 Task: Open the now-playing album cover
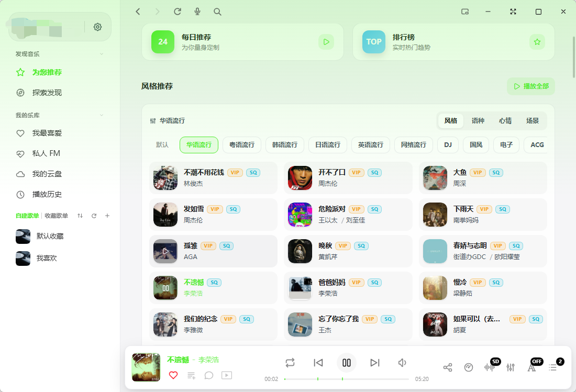click(146, 367)
